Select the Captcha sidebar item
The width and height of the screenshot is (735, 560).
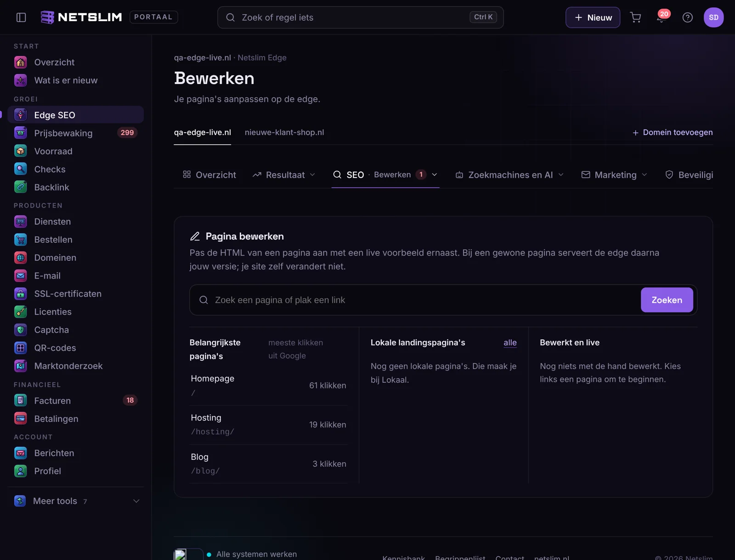[x=76, y=330]
